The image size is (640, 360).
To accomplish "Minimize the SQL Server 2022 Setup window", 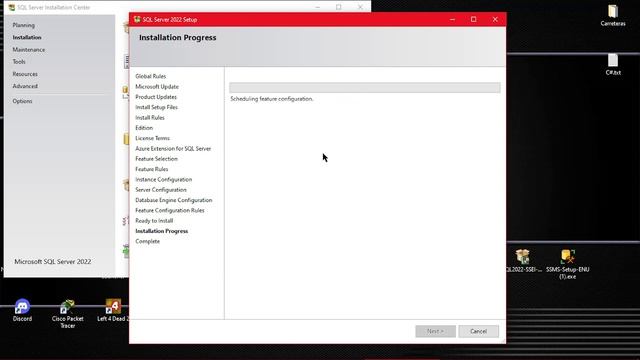I will pos(452,19).
